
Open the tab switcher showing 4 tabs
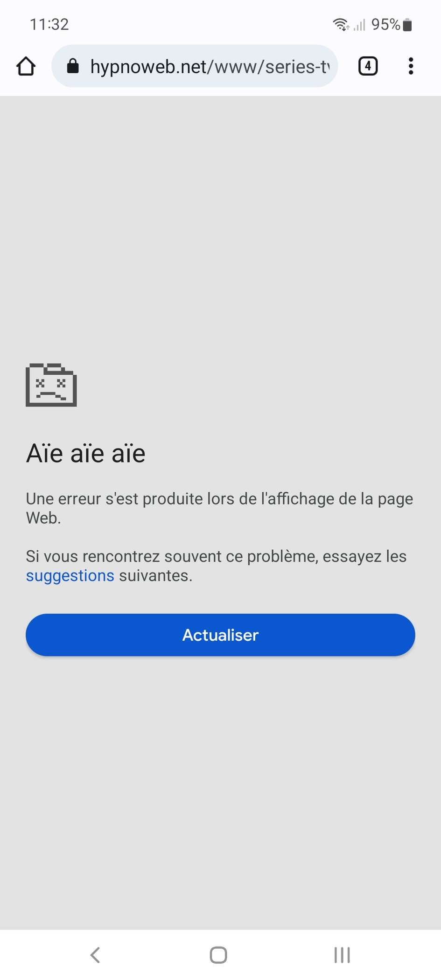(368, 66)
